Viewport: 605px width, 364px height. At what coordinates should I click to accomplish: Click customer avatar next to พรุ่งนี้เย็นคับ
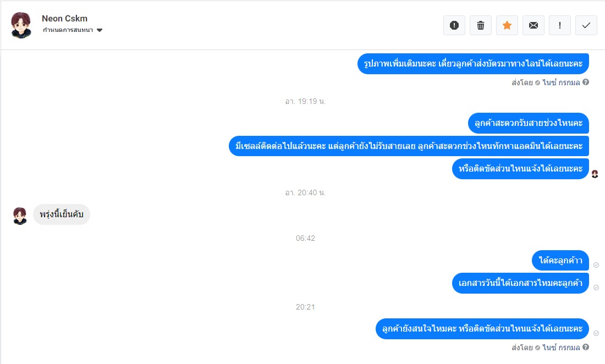click(x=20, y=216)
